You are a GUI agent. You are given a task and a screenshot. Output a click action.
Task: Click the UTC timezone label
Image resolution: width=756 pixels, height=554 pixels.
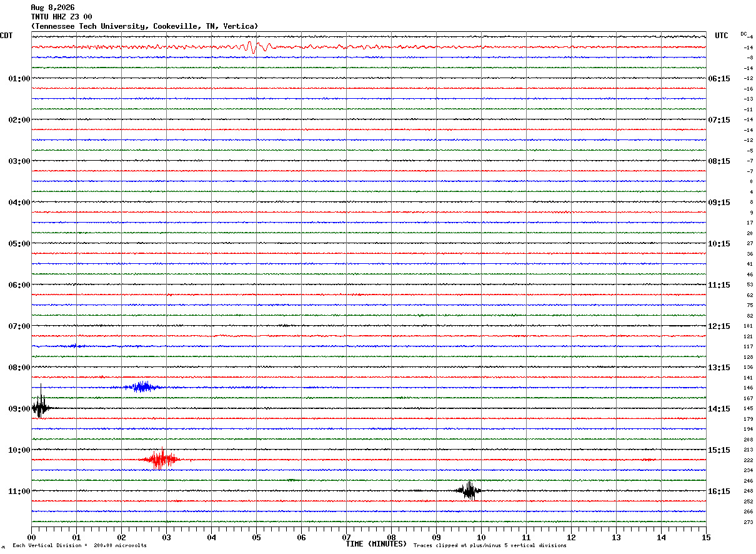tap(722, 36)
